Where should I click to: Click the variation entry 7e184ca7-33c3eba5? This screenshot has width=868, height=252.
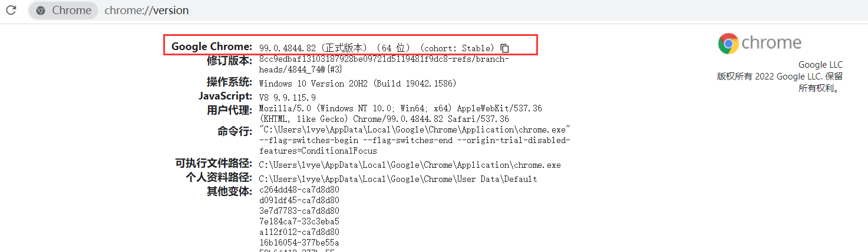(x=299, y=221)
